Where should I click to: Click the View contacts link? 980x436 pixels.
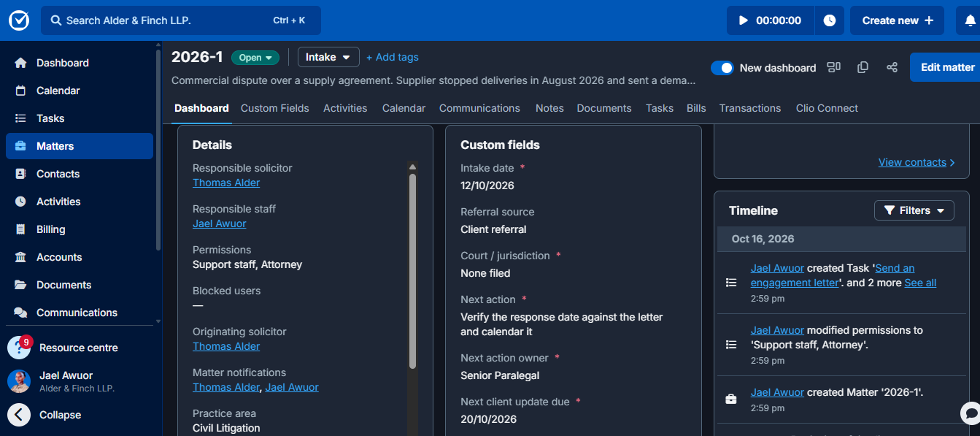[x=917, y=162]
